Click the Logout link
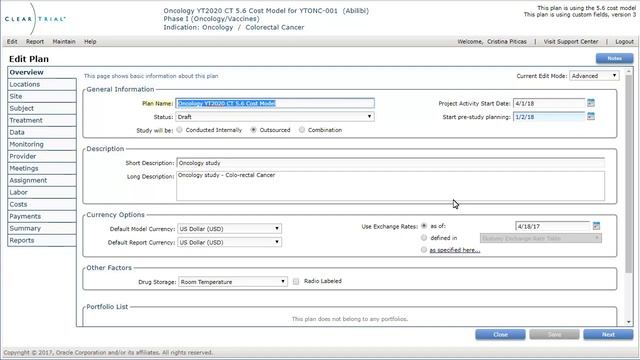 (624, 42)
